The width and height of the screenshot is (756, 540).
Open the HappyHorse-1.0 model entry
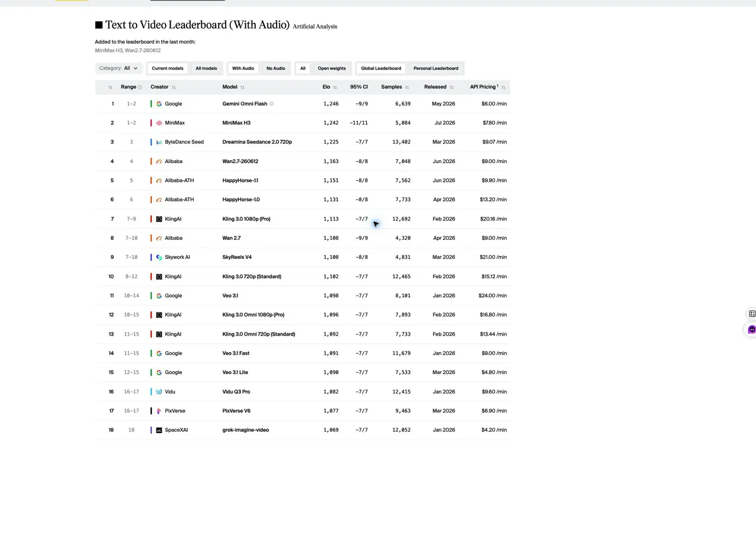241,200
